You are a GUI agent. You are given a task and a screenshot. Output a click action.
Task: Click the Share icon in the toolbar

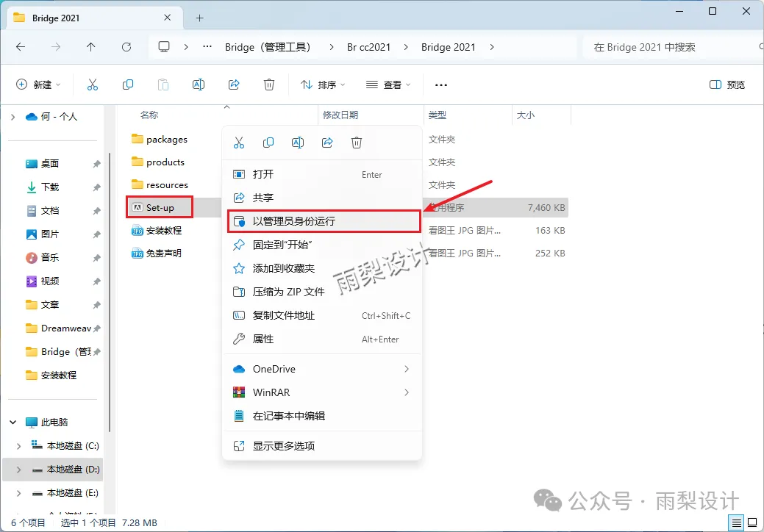click(234, 85)
